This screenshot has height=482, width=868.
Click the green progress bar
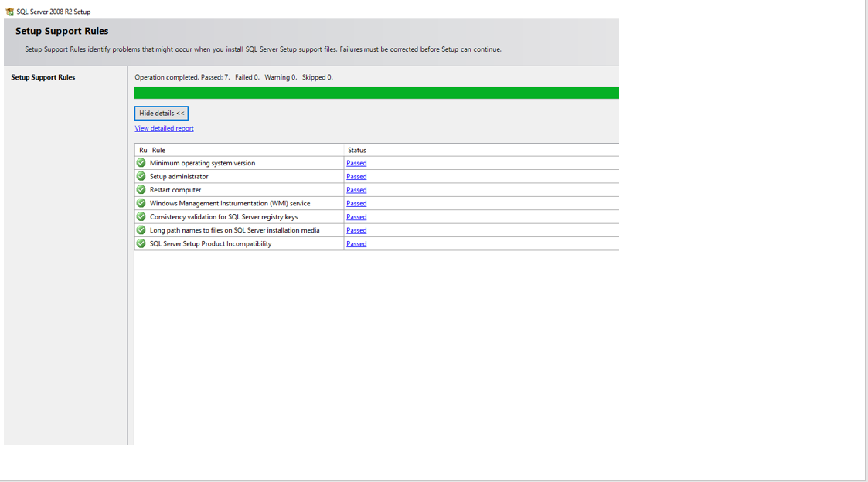pyautogui.click(x=376, y=93)
